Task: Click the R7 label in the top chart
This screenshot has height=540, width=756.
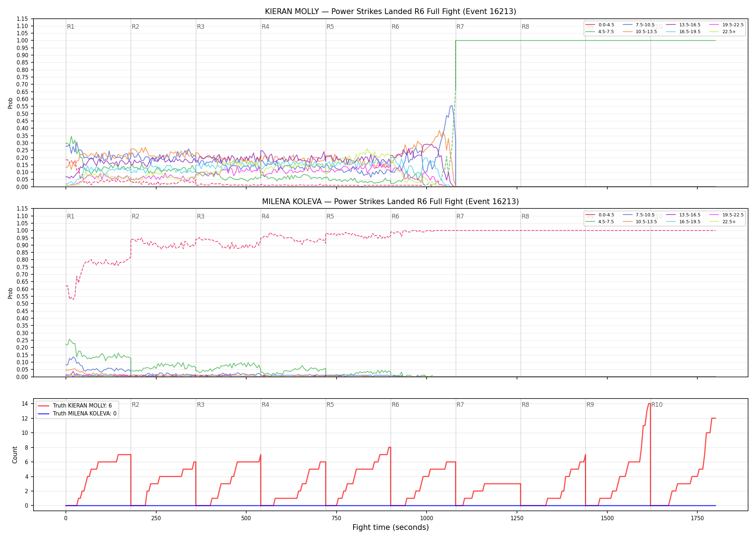Action: [x=460, y=27]
